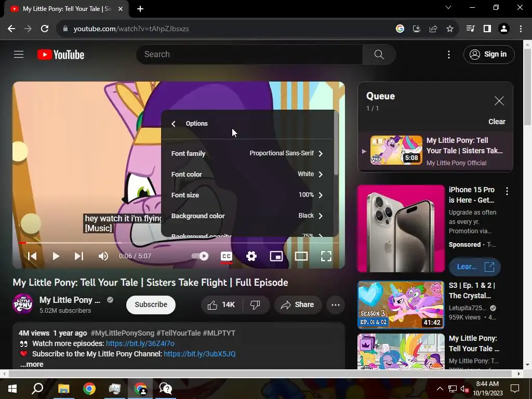
Task: Skip to next video in player
Action: pos(79,256)
